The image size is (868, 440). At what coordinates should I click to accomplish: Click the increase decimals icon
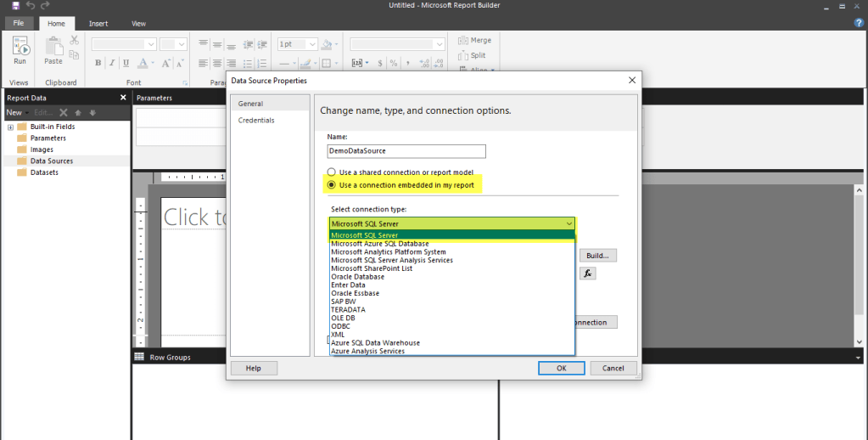[424, 63]
